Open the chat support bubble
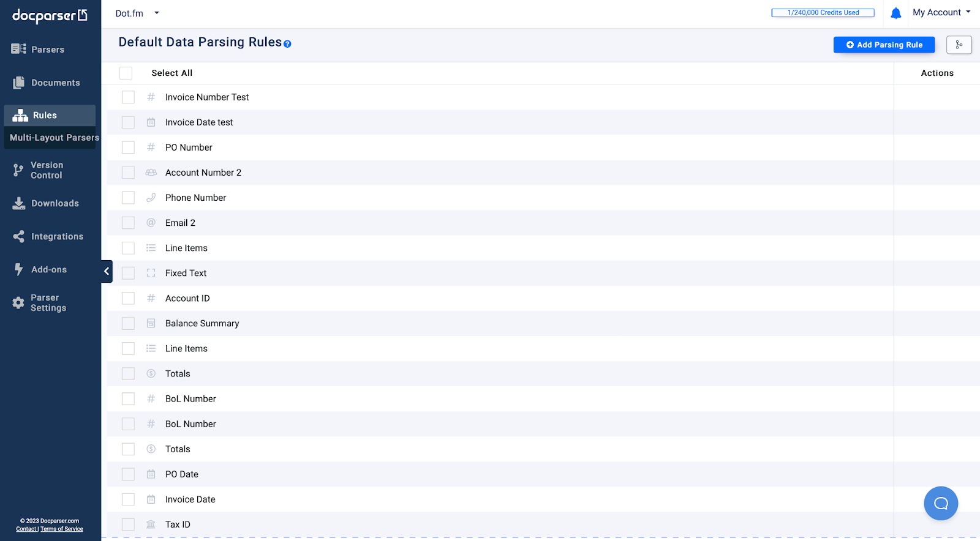980x541 pixels. pyautogui.click(x=941, y=503)
